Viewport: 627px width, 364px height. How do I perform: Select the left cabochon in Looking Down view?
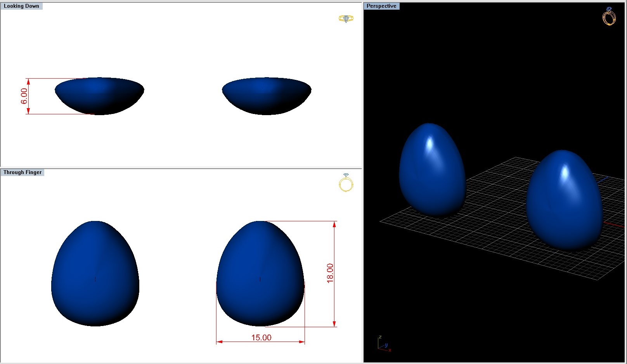pos(99,96)
